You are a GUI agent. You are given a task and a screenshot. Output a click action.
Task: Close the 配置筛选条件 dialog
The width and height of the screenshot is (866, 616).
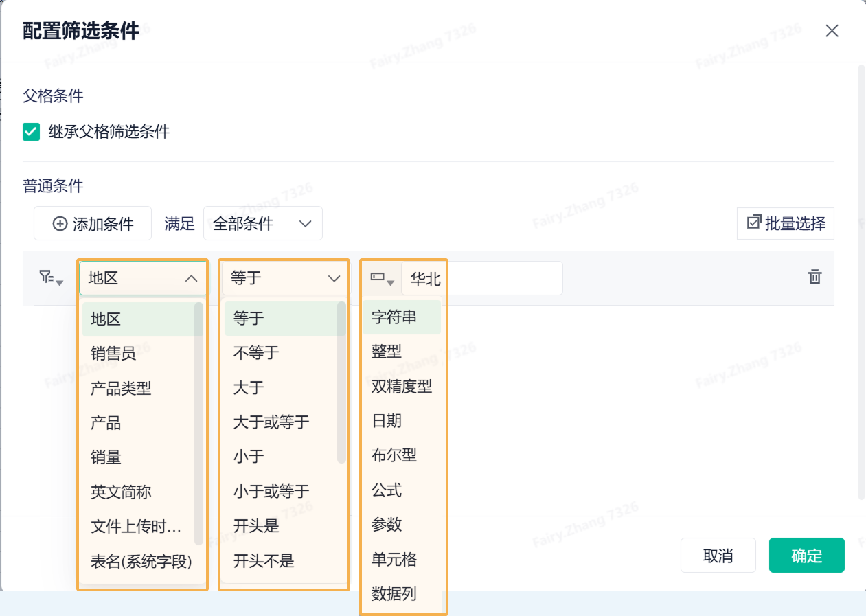[832, 31]
